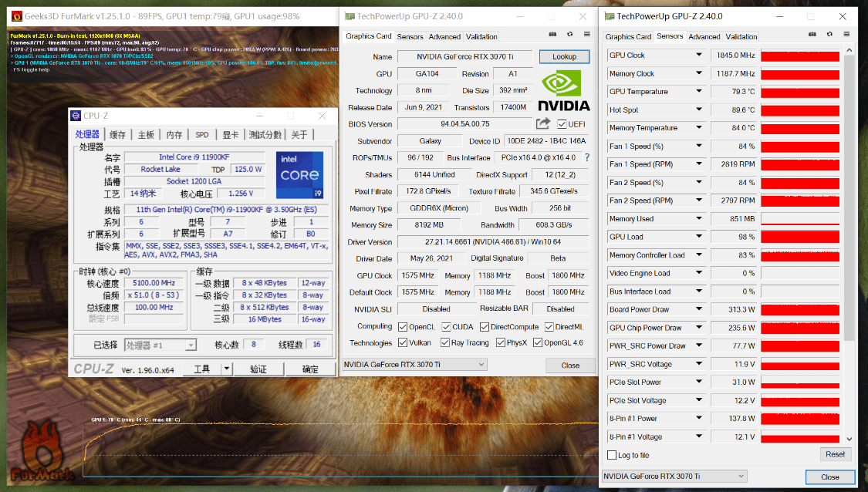The width and height of the screenshot is (868, 492).
Task: Open the Memory Clock sensor dropdown
Action: pos(698,73)
